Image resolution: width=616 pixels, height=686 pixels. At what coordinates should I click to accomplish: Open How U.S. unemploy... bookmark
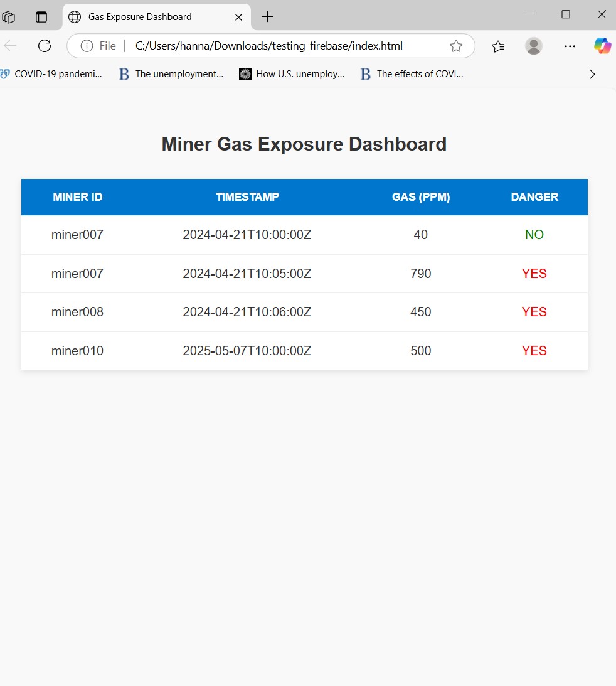[x=292, y=75]
